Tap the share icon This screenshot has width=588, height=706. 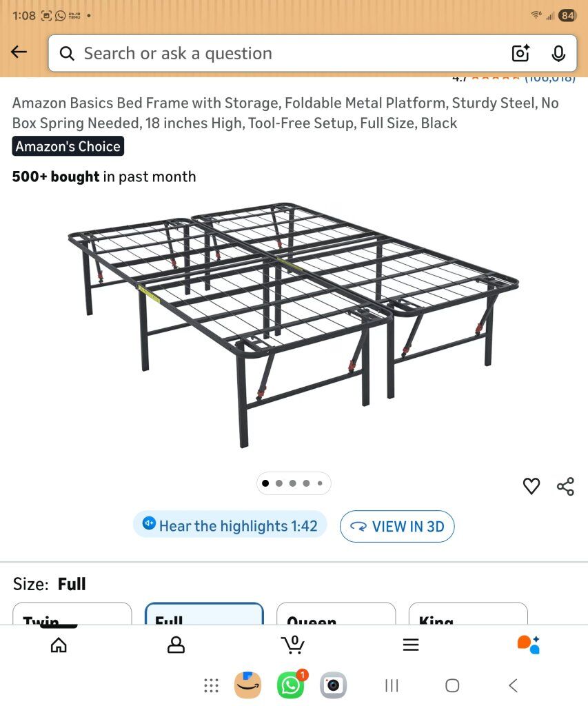click(565, 486)
